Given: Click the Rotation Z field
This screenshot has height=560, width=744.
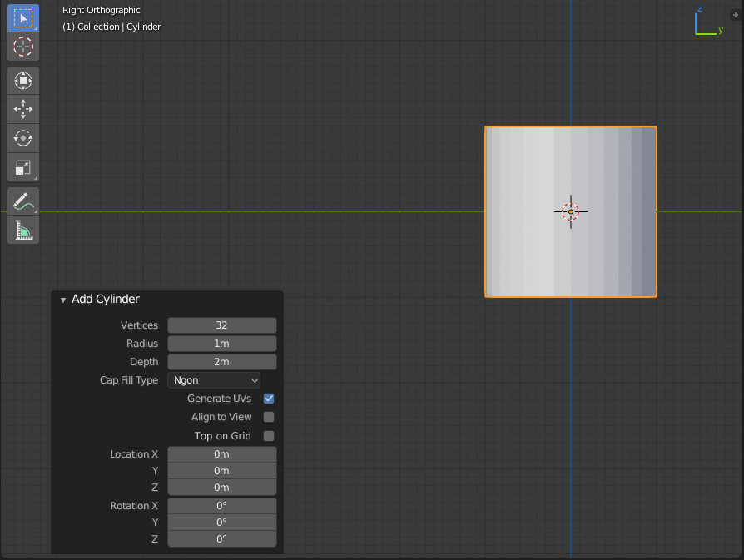Looking at the screenshot, I should (222, 539).
